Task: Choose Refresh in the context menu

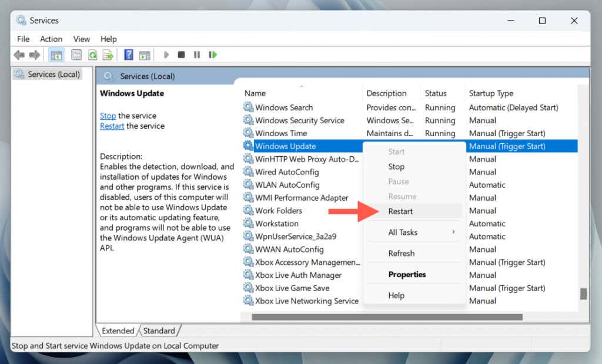Action: point(414,254)
